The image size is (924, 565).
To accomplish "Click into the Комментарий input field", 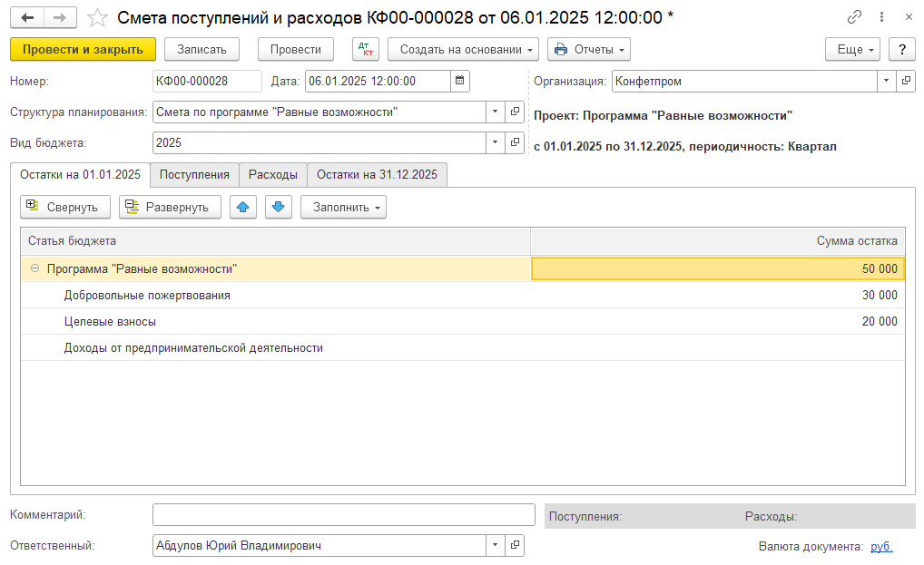I will coord(344,515).
